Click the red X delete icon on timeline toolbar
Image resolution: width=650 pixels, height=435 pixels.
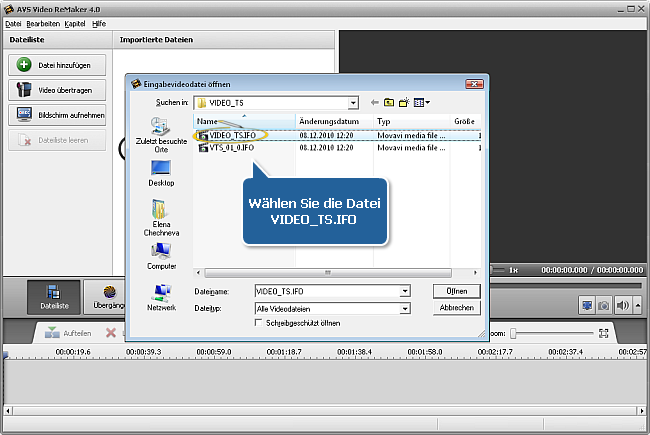coord(111,333)
